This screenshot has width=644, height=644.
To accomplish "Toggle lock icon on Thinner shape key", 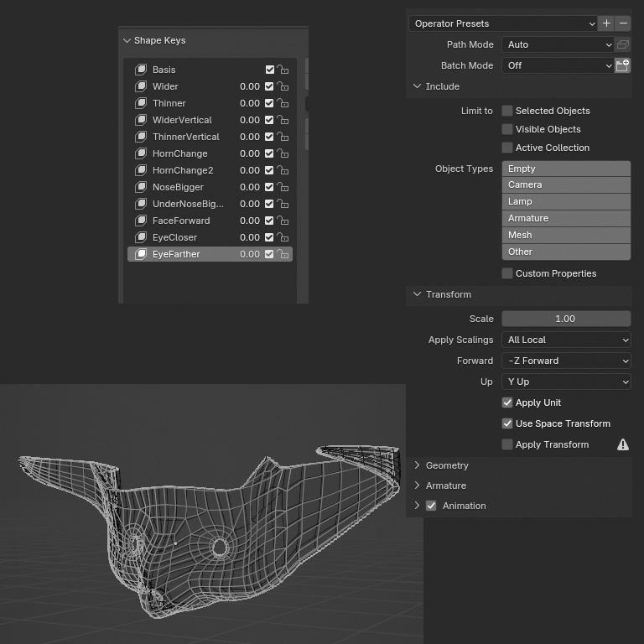I will point(283,103).
